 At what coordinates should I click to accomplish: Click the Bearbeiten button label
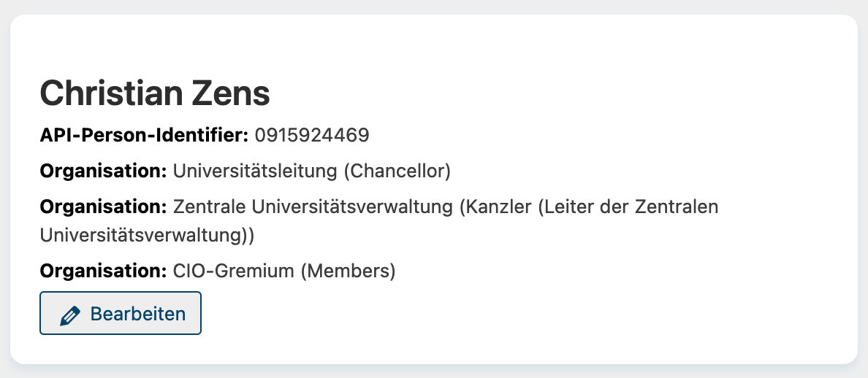(x=138, y=314)
